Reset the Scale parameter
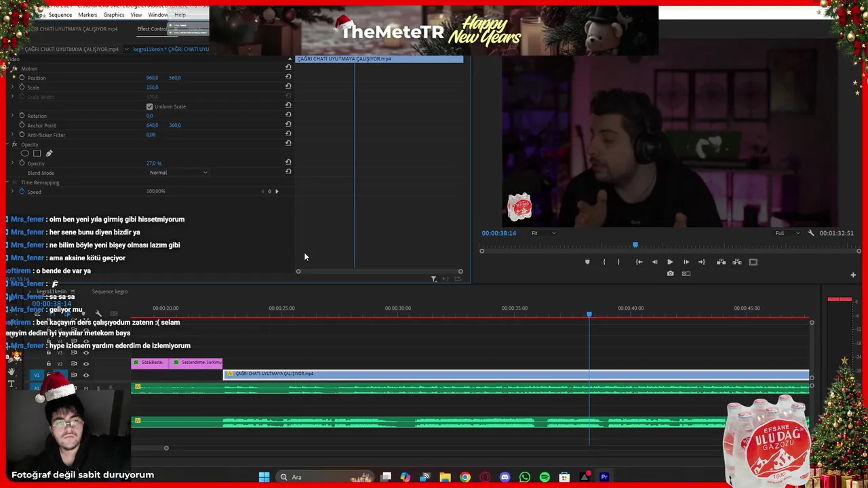 pos(288,86)
